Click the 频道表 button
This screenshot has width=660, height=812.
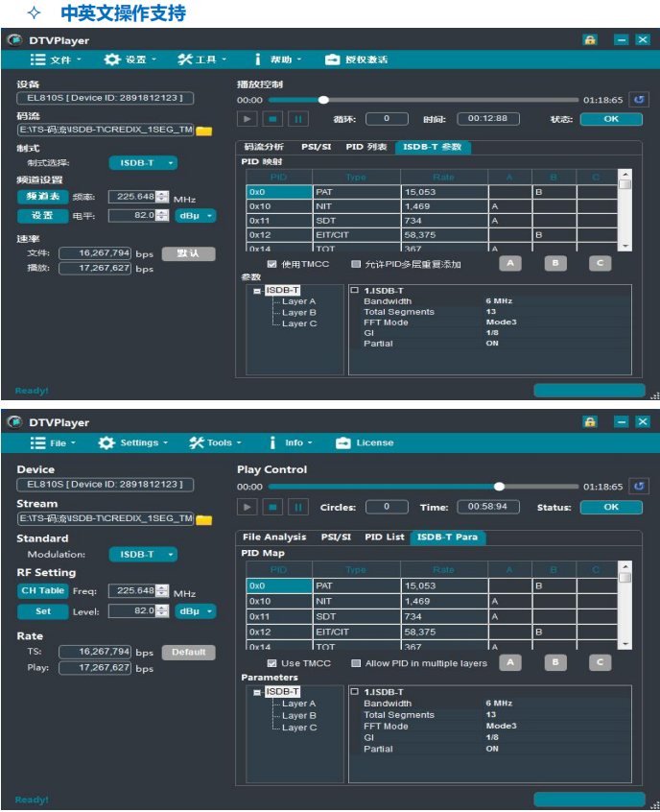(x=43, y=196)
